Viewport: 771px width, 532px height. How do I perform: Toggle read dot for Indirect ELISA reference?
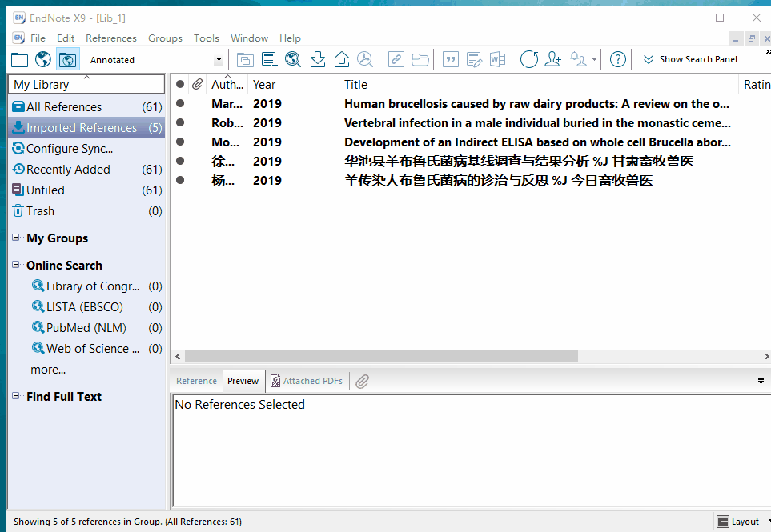[180, 142]
